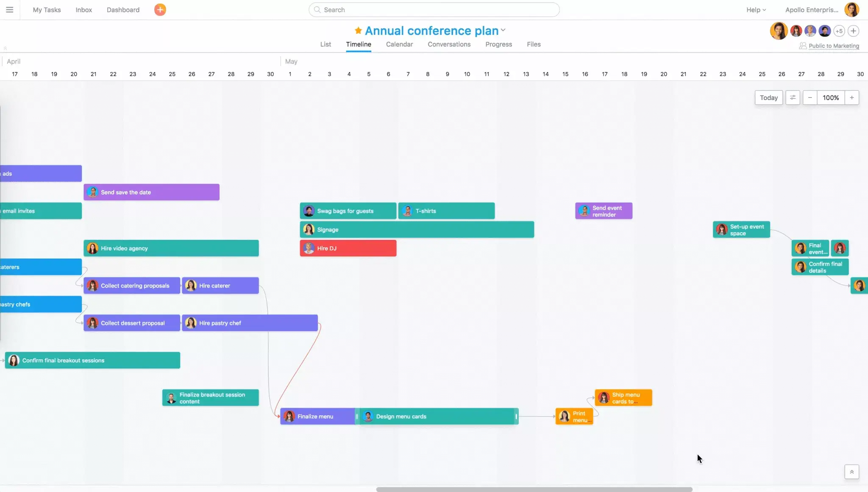Switch to the Calendar view
Viewport: 868px width, 492px height.
click(399, 44)
